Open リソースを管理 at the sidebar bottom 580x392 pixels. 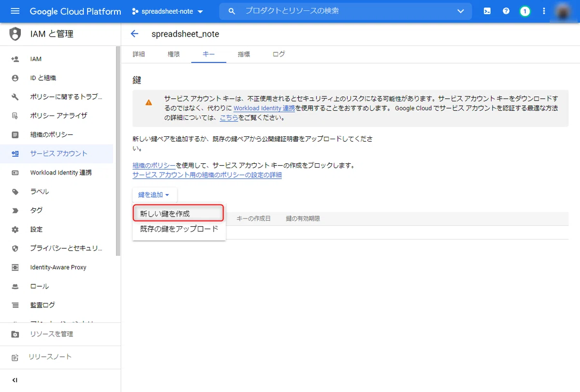[51, 334]
